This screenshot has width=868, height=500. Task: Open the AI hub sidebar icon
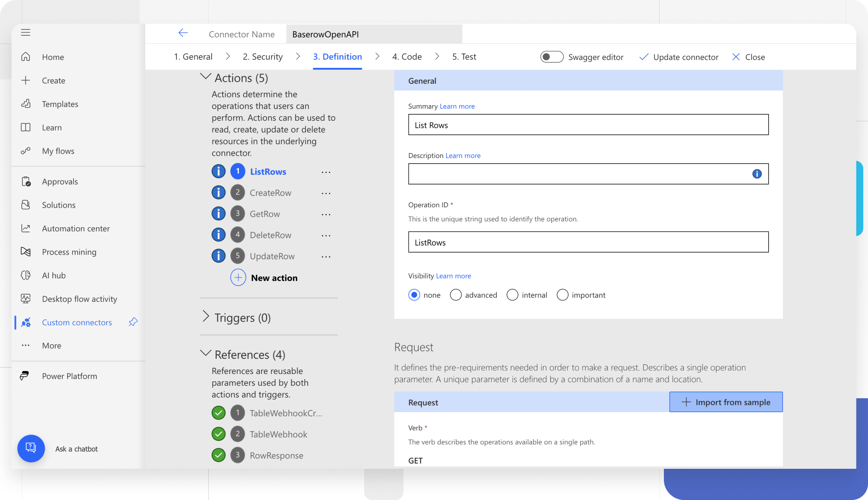tap(26, 275)
